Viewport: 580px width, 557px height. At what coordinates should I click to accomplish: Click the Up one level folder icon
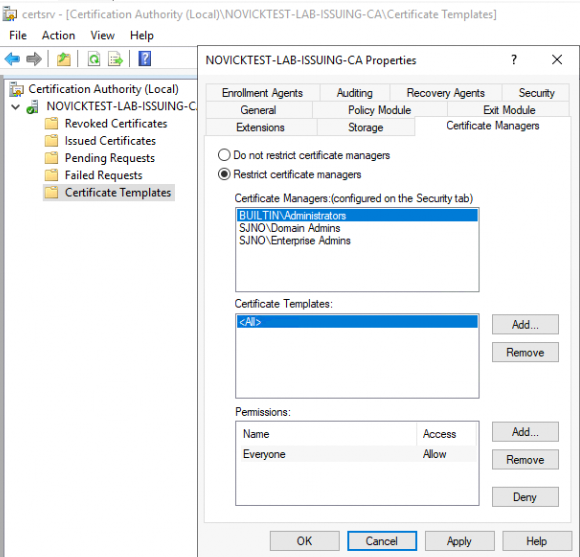tap(64, 59)
